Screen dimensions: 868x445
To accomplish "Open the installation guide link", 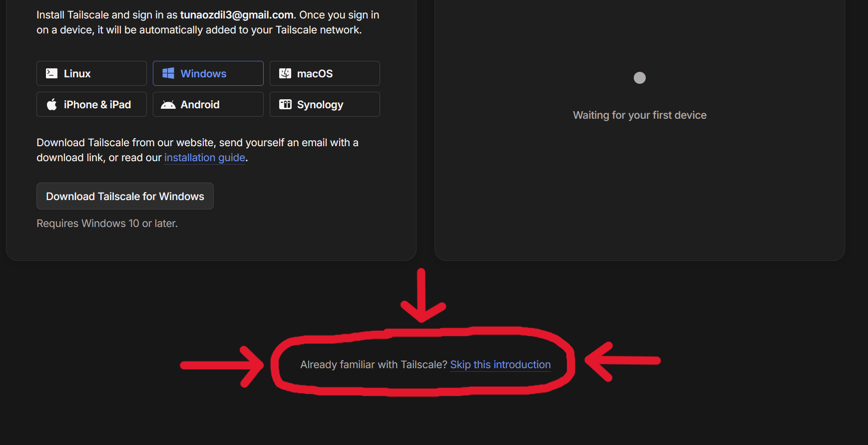I will tap(205, 158).
